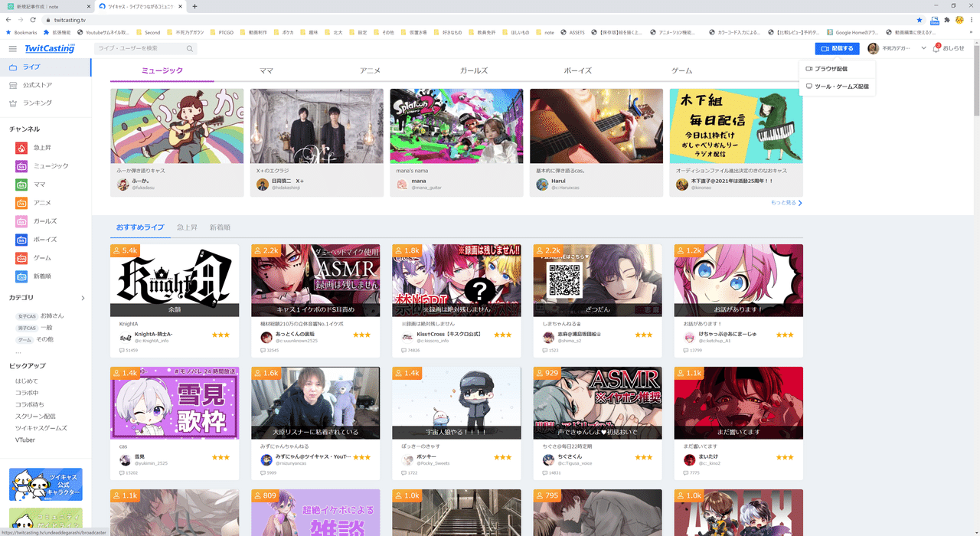Open the 公式ストア shop icon item

coord(13,85)
